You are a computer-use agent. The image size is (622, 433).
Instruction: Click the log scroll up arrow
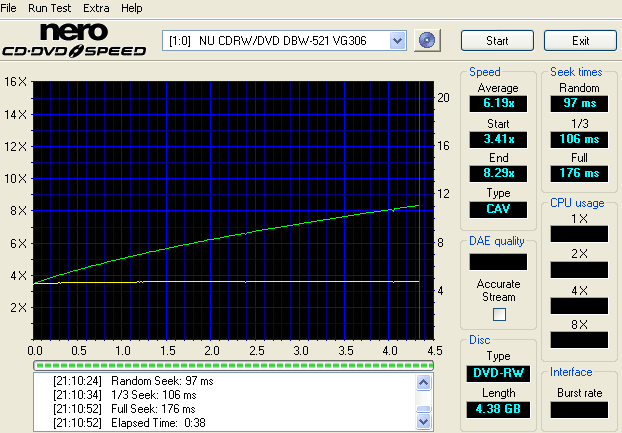(x=423, y=382)
